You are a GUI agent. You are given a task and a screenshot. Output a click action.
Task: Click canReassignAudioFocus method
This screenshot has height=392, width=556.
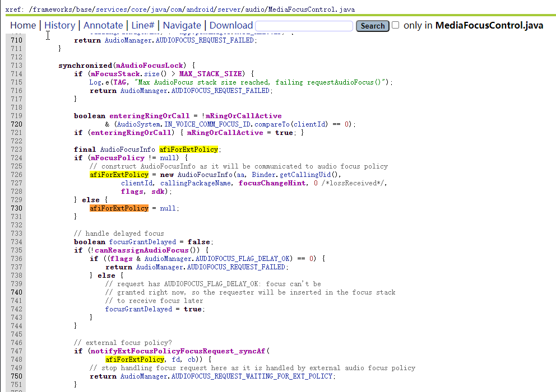[141, 250]
